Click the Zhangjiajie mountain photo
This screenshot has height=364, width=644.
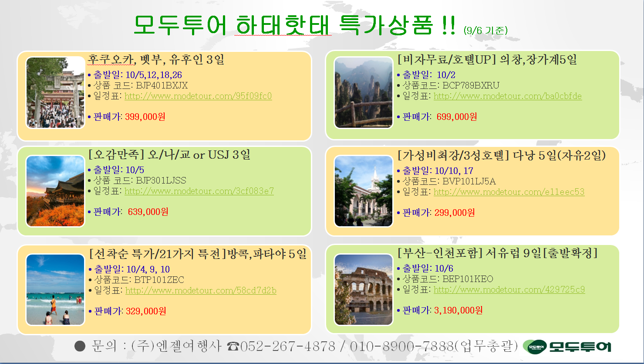(364, 92)
